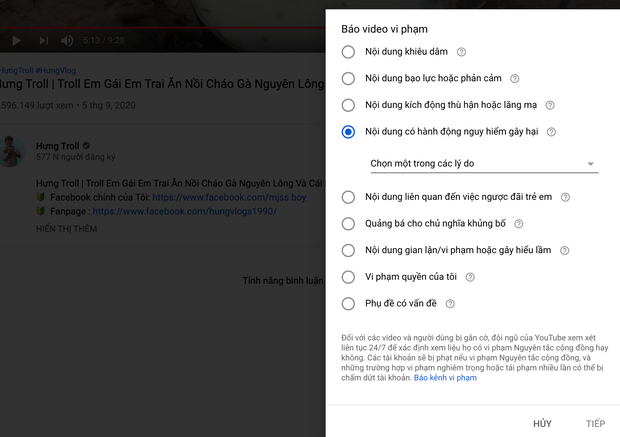Select Nội dung bạo lực hoặc phản cảm
Viewport: 620px width, 437px height.
(x=348, y=78)
